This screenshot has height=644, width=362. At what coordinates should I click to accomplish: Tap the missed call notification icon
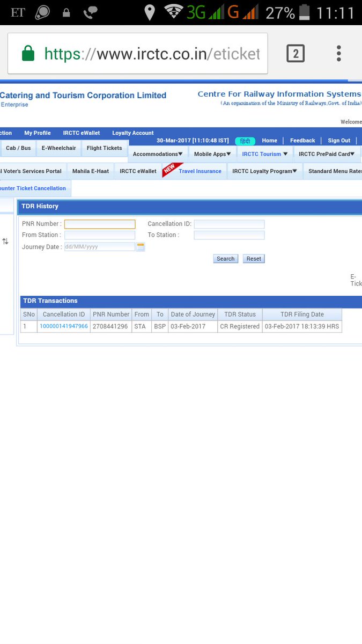coord(91,12)
